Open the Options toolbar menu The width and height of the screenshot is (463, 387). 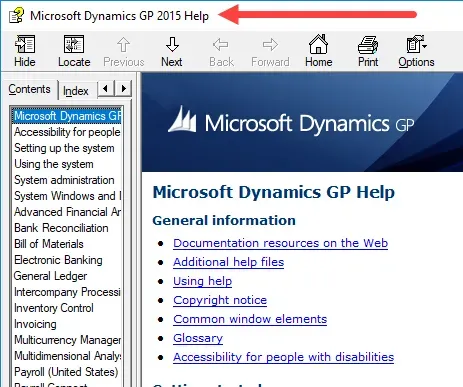416,51
